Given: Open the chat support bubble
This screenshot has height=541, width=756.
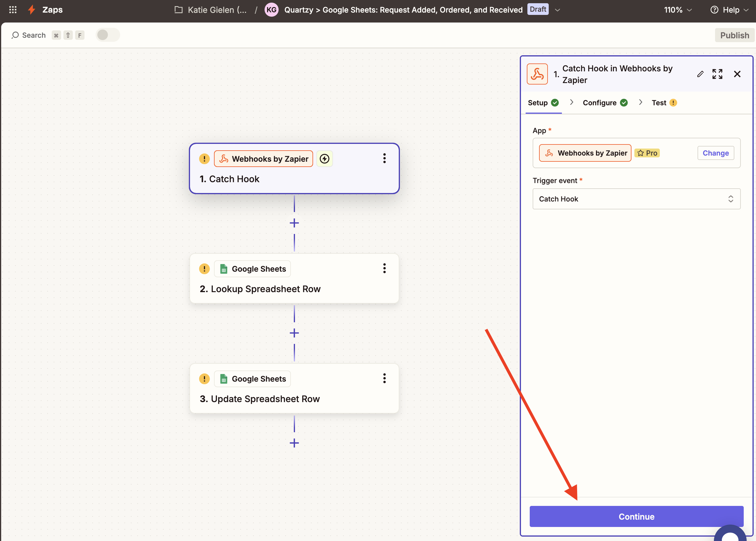Looking at the screenshot, I should click(x=730, y=533).
